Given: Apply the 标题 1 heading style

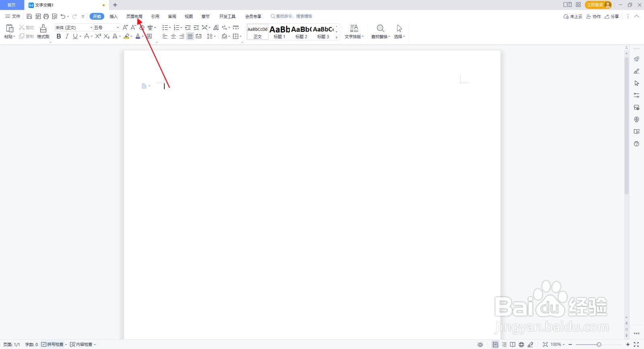Looking at the screenshot, I should click(279, 32).
